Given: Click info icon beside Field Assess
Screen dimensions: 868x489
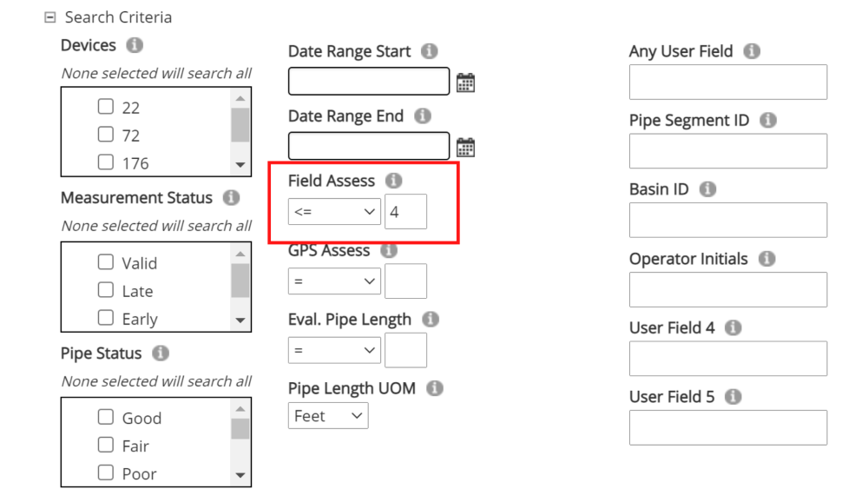Looking at the screenshot, I should pos(393,181).
